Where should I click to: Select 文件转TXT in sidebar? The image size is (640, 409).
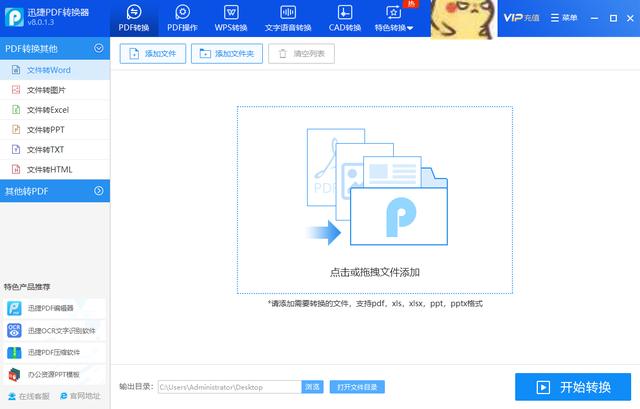55,149
